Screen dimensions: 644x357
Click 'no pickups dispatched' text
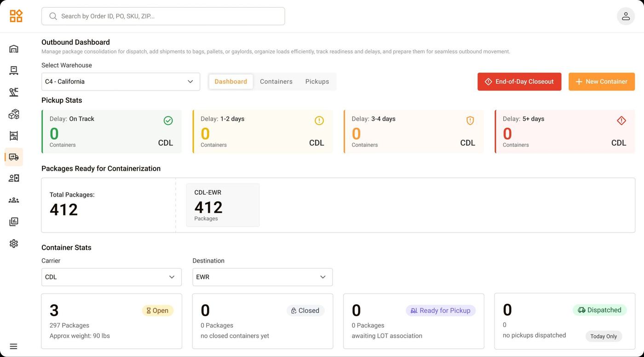[535, 335]
